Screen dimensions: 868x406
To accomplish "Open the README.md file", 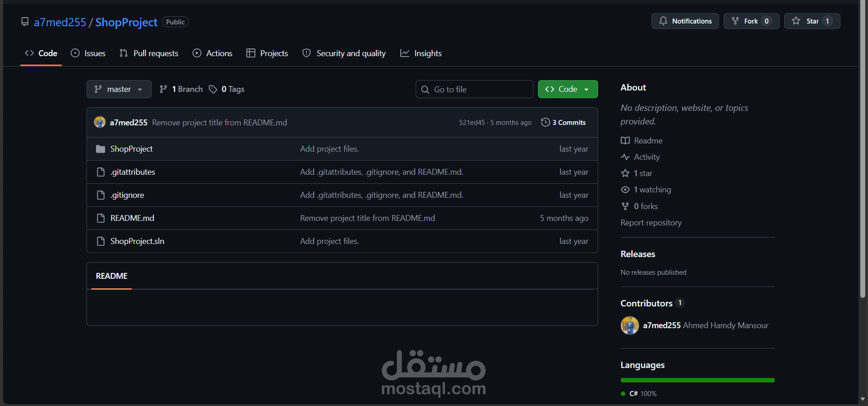I will 132,218.
